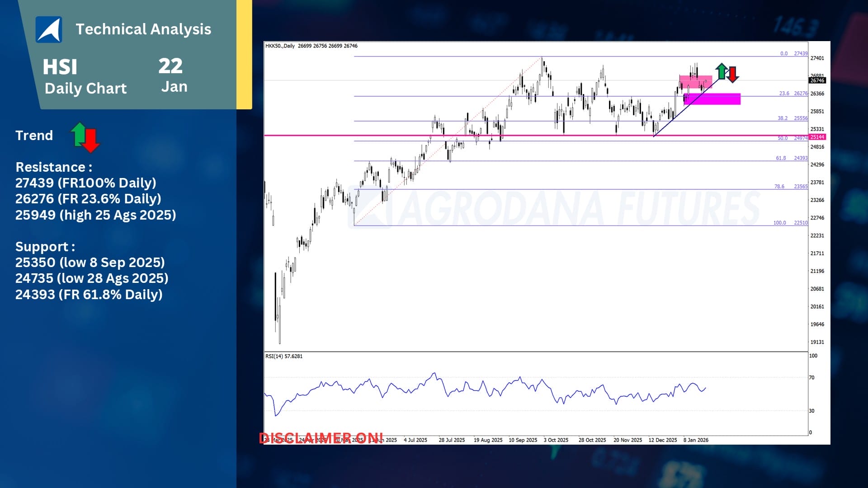
Task: Click the HKK50.,Daily symbol label
Action: tap(280, 46)
